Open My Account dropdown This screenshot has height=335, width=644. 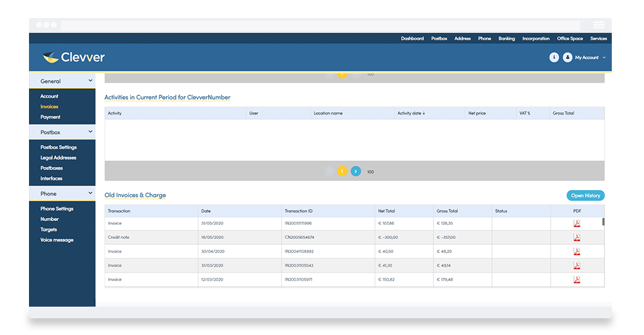590,57
